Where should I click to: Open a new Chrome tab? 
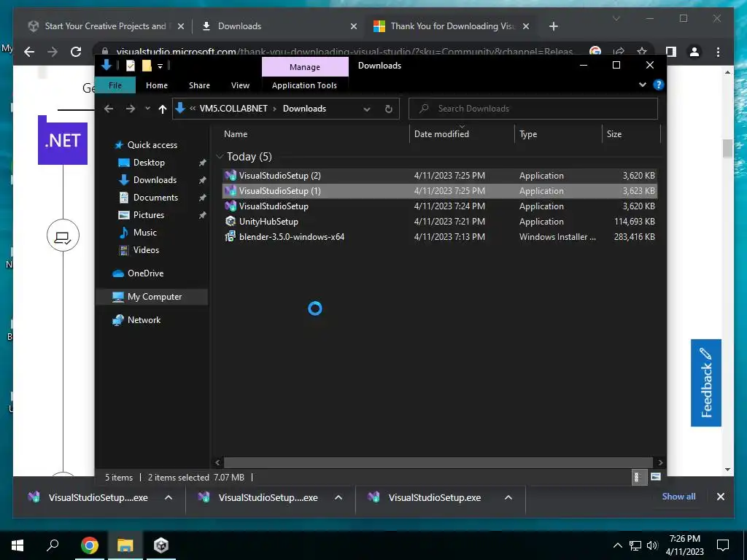point(553,26)
